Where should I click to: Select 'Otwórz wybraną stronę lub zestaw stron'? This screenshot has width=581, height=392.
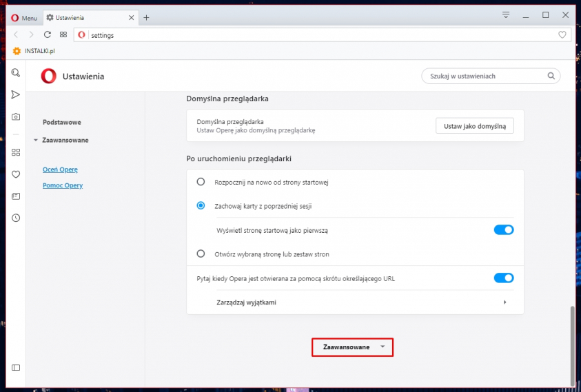pos(201,254)
